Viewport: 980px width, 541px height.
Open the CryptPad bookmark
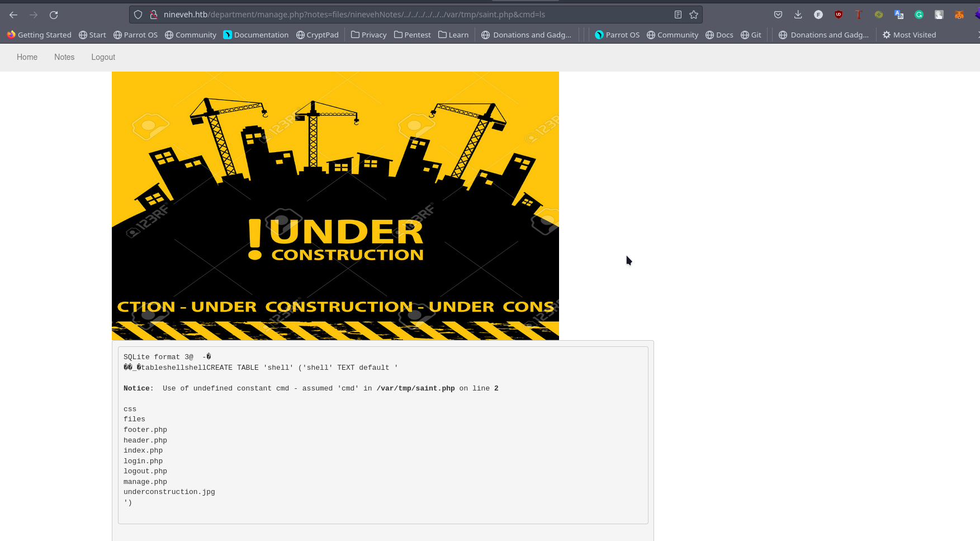coord(318,35)
